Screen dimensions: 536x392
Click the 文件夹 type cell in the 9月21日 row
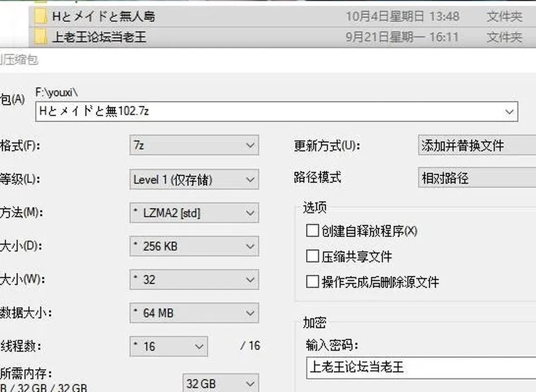click(505, 37)
